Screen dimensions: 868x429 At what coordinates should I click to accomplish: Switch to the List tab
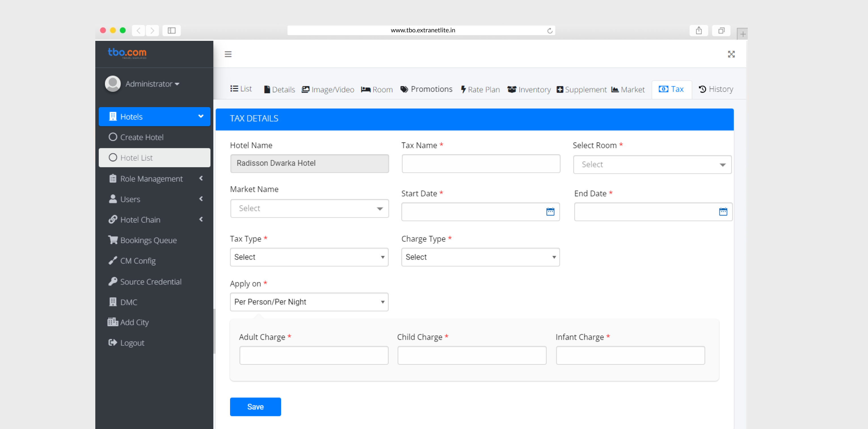pos(241,89)
